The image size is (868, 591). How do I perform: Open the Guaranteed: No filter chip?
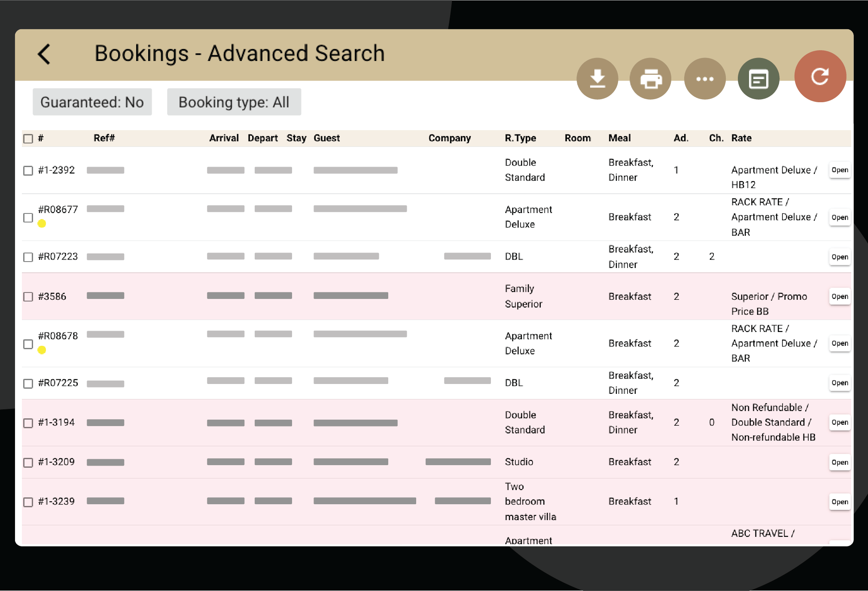92,102
